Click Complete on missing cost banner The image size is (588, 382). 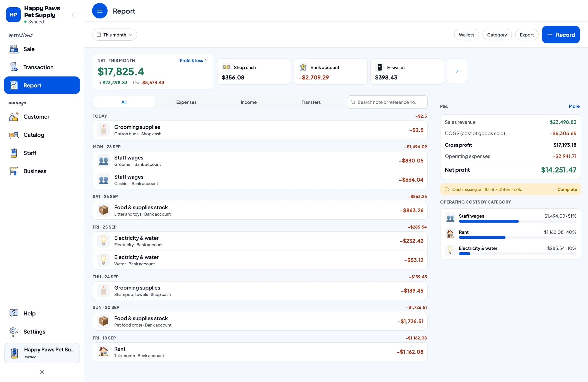point(567,189)
